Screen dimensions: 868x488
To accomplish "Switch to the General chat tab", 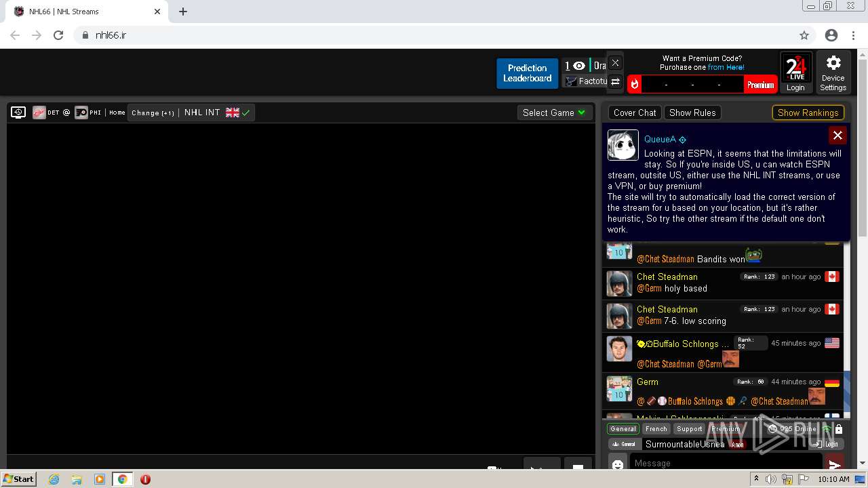I will [623, 428].
